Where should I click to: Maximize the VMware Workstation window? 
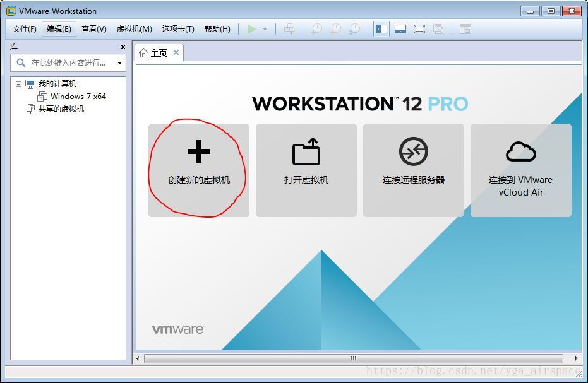pos(551,11)
